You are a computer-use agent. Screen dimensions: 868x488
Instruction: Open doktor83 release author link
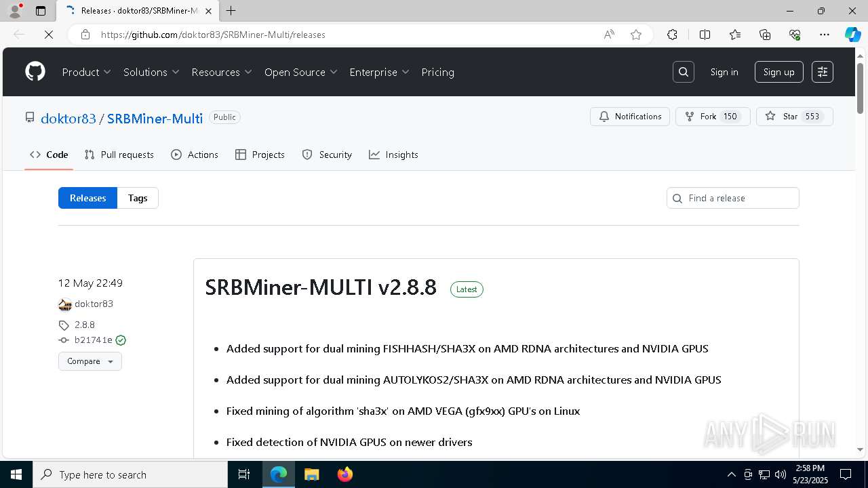point(94,304)
